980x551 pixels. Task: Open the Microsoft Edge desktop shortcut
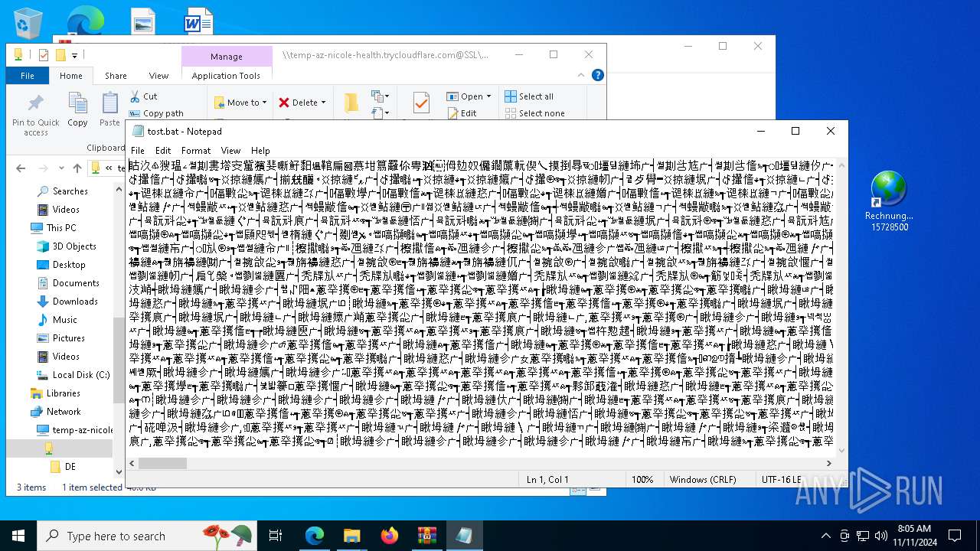[x=86, y=21]
